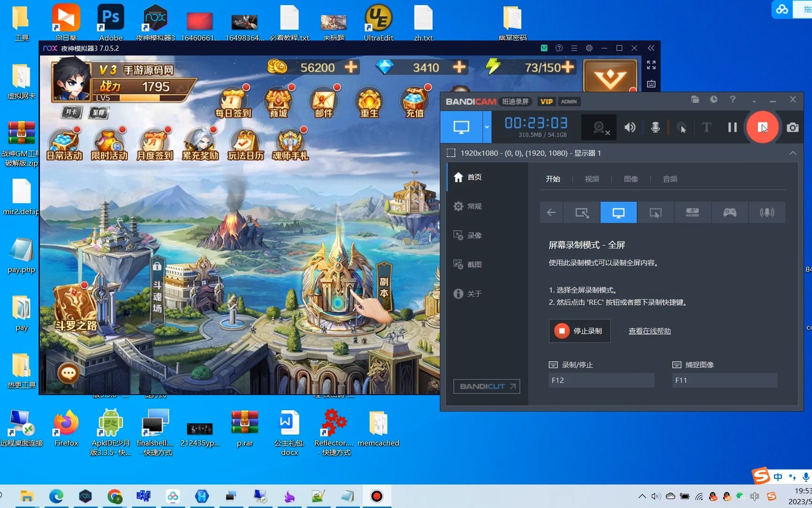Image resolution: width=812 pixels, height=508 pixels.
Task: Open 月度签到 monthly sign-in in the game
Action: point(155,144)
